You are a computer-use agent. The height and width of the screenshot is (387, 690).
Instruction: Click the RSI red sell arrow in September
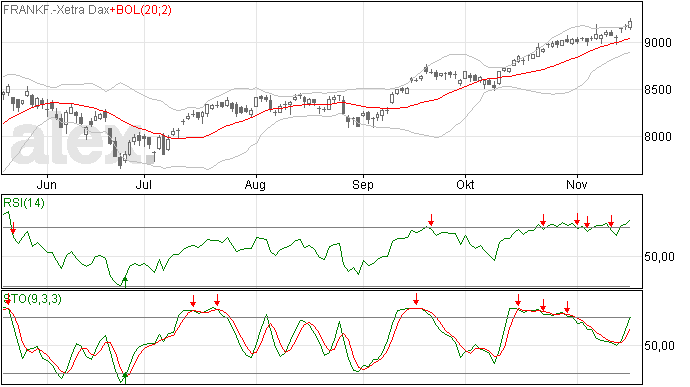click(x=431, y=220)
